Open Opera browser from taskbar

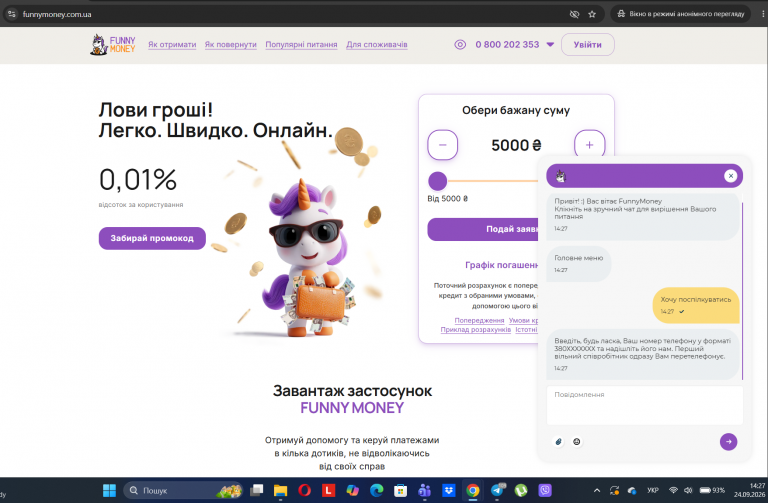pyautogui.click(x=304, y=490)
